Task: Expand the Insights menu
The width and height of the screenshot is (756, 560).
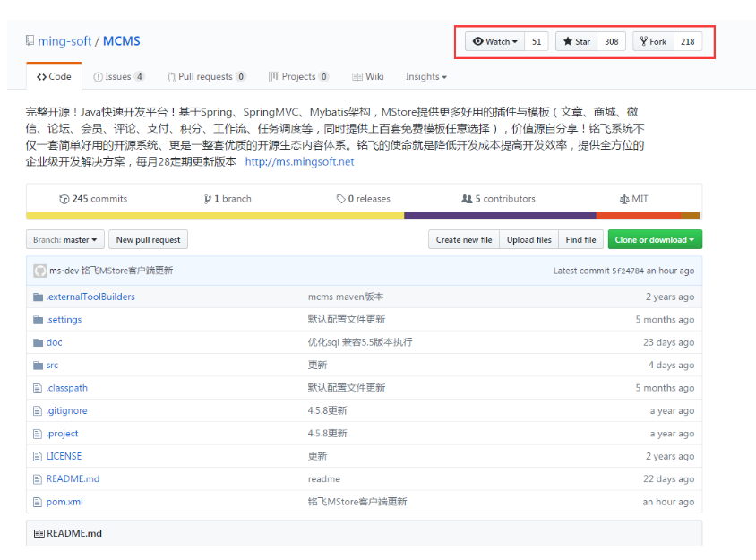Action: click(425, 77)
